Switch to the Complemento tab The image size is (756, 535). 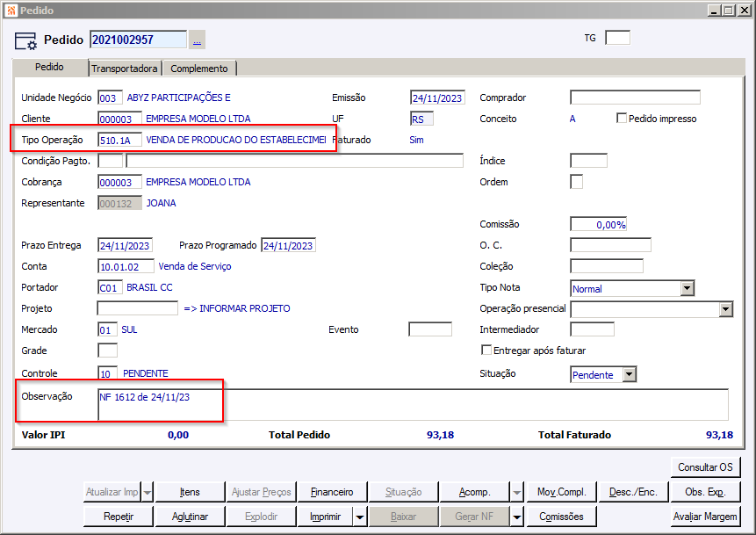pos(198,69)
